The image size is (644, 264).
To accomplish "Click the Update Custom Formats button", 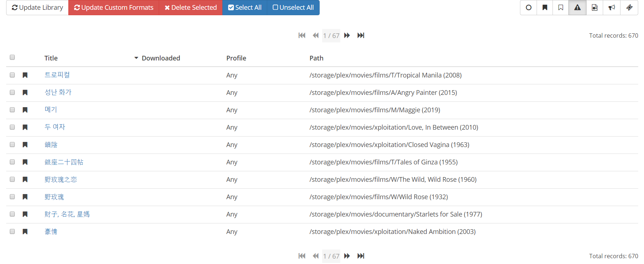I will (114, 8).
